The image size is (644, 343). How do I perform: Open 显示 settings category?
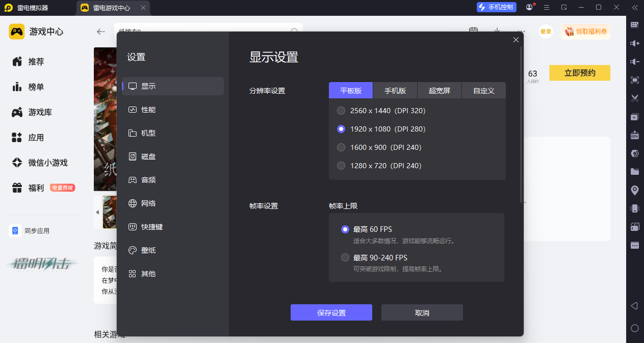pyautogui.click(x=173, y=86)
